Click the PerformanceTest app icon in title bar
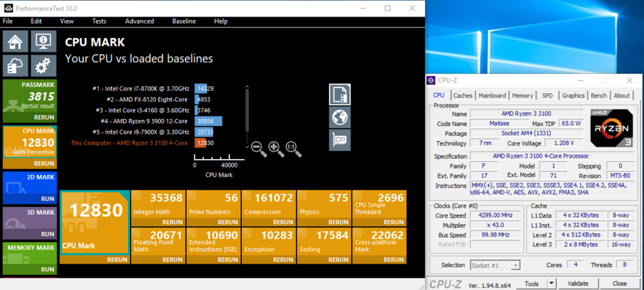The width and height of the screenshot is (644, 290). [x=8, y=8]
